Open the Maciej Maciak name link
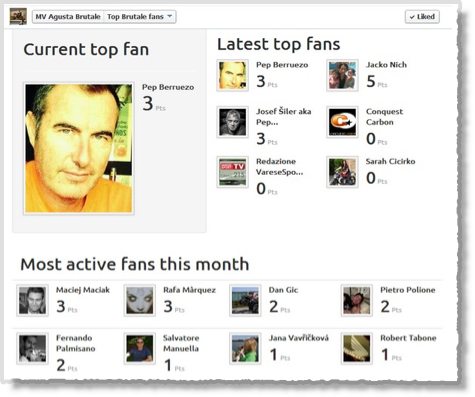475x397 pixels. [83, 290]
